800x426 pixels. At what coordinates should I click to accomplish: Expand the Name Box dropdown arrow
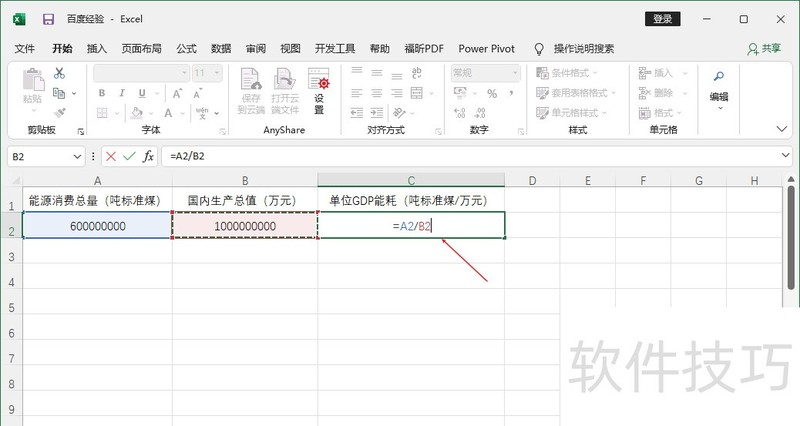tap(77, 157)
